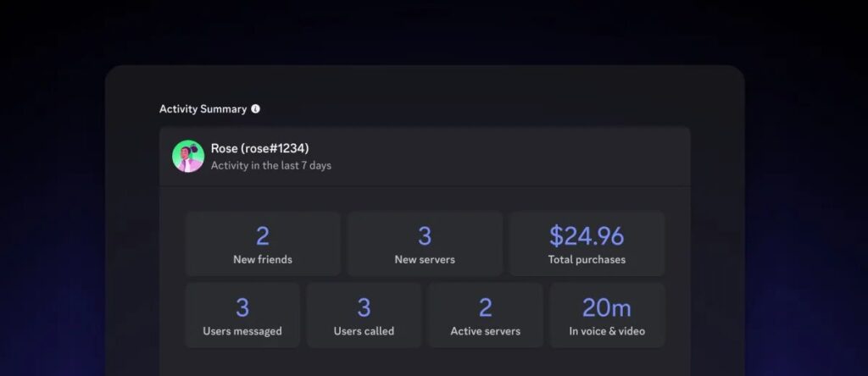Click the Activity Summary heading
The height and width of the screenshot is (376, 868).
click(x=203, y=109)
